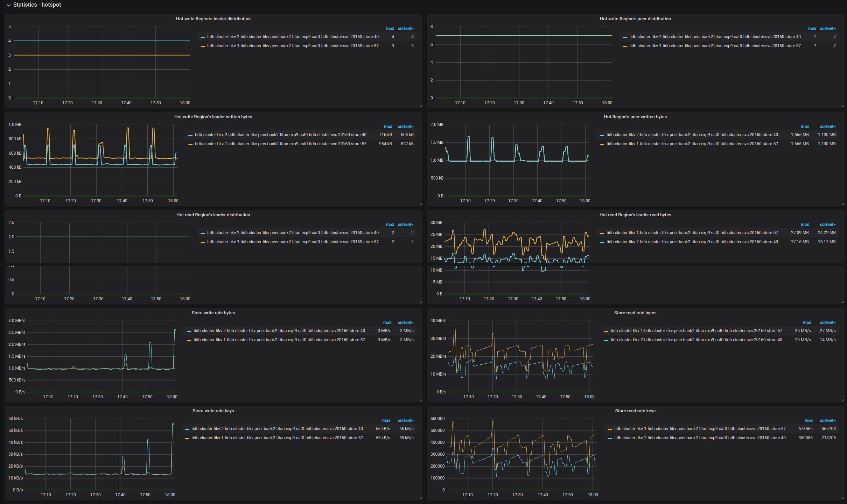Toggle store-40 series in Hot write leader distribution legend
This screenshot has height=504, width=847.
[293, 37]
